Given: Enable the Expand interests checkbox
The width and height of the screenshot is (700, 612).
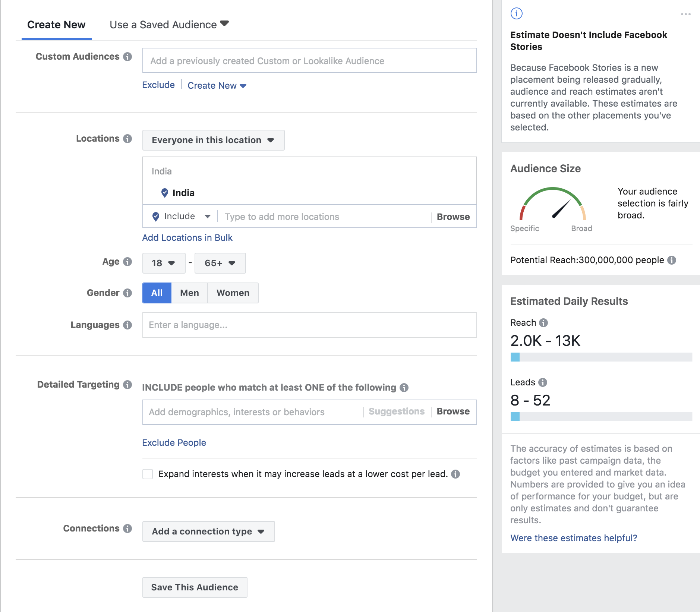Looking at the screenshot, I should (x=148, y=474).
